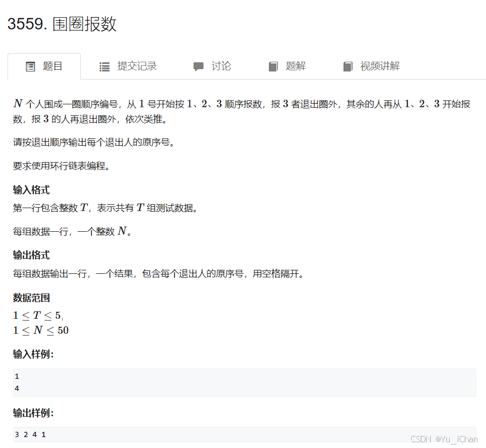Image resolution: width=486 pixels, height=448 pixels.
Task: Open the 讨论 tab
Action: tap(212, 66)
